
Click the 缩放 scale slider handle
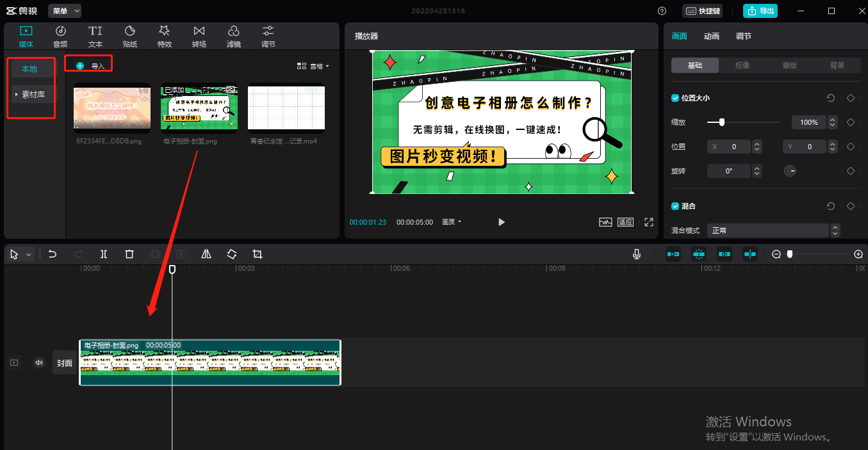click(722, 122)
